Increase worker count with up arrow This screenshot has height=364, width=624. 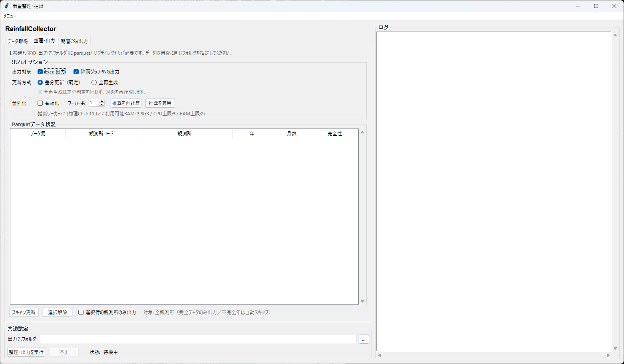(x=101, y=101)
